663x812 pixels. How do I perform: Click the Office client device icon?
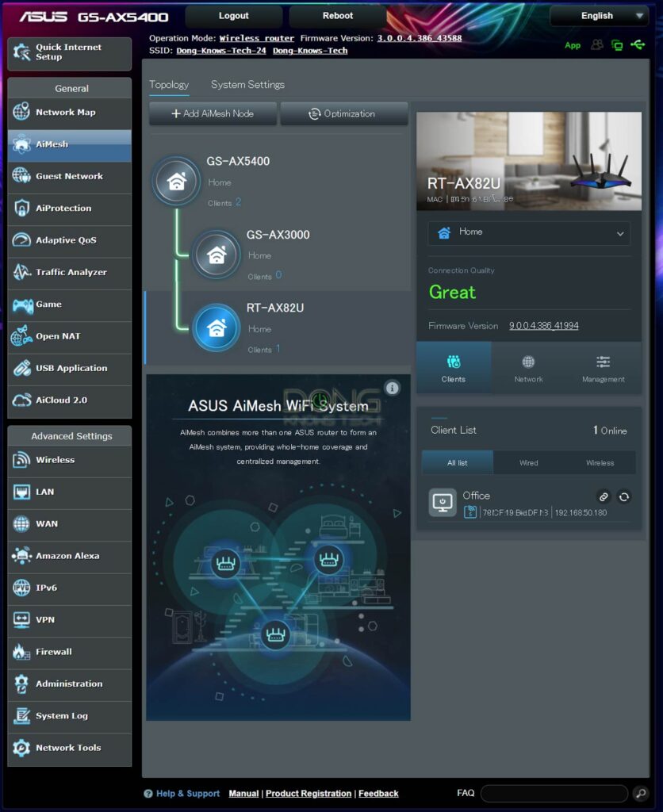pos(443,502)
